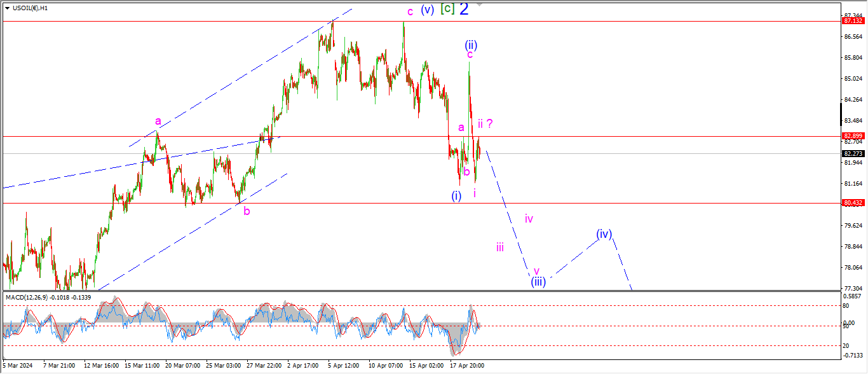The width and height of the screenshot is (868, 374).
Task: Select the green '[c]' wave label
Action: pos(447,10)
